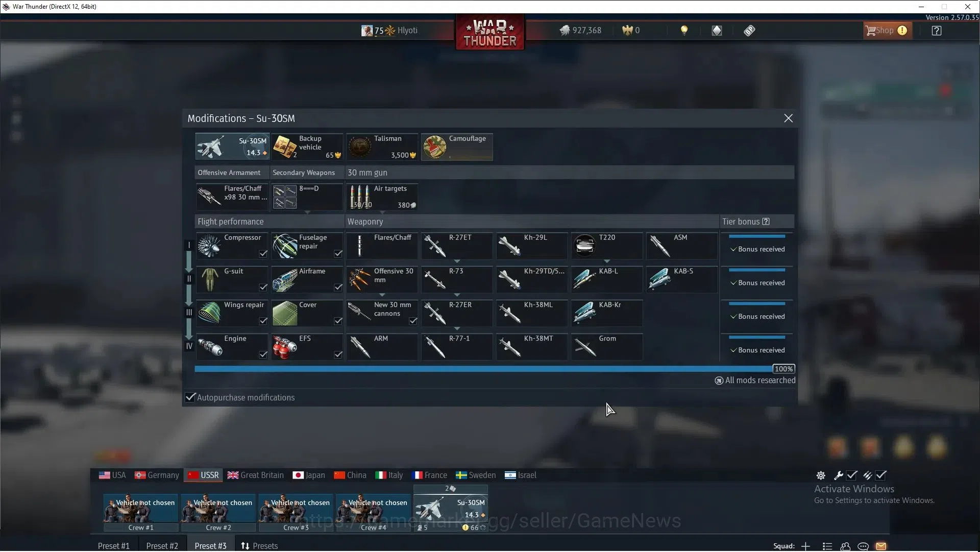980x552 pixels.
Task: Select the Kh-38MT missile modification
Action: pyautogui.click(x=532, y=347)
